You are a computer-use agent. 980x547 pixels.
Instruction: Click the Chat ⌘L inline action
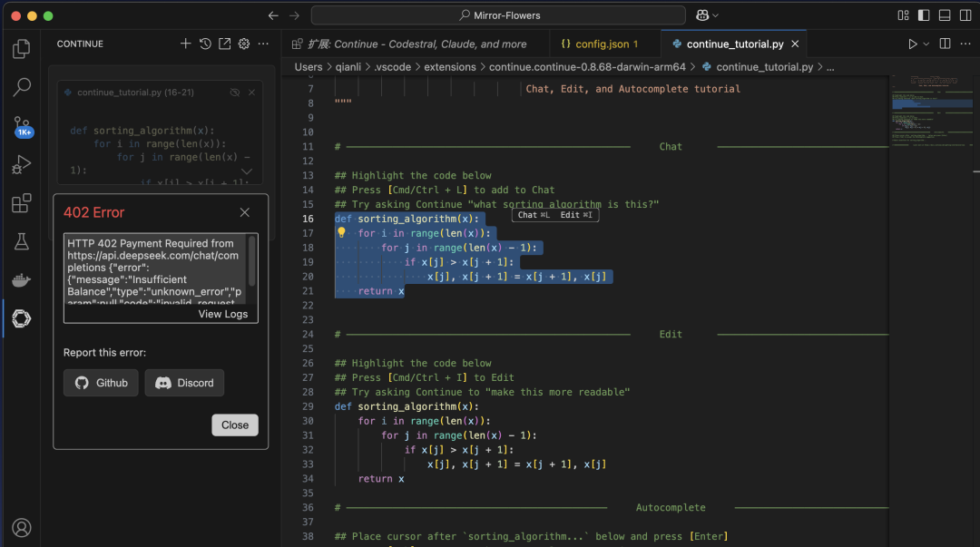pos(534,215)
